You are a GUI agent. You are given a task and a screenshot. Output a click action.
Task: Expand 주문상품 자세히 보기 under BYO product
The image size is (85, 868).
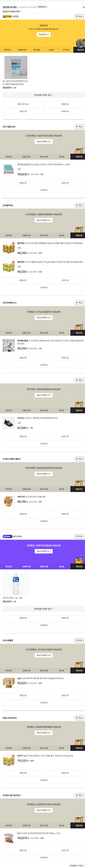pyautogui.click(x=44, y=95)
